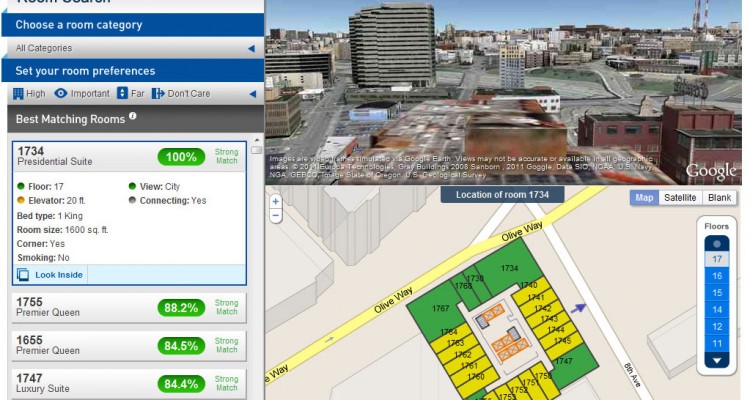750x400 pixels.
Task: Select the Map view mode
Action: tap(644, 198)
